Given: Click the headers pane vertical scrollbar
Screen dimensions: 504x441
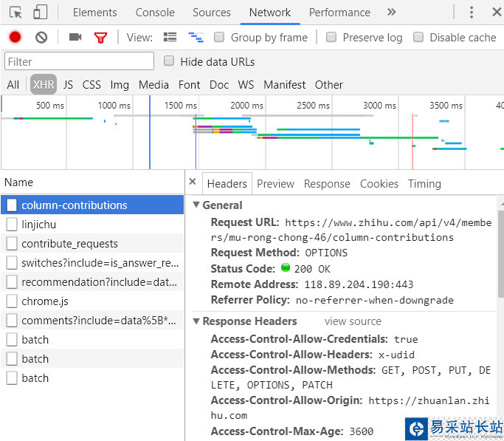Looking at the screenshot, I should [x=500, y=254].
